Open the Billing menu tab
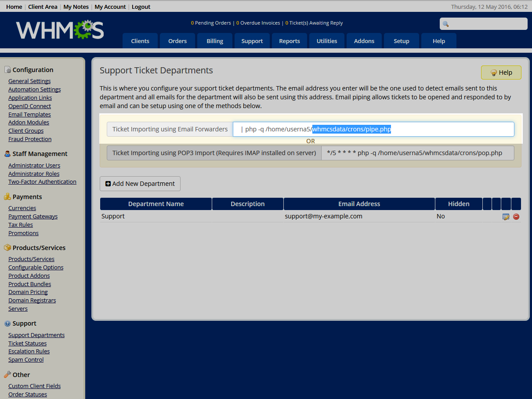 [x=215, y=41]
